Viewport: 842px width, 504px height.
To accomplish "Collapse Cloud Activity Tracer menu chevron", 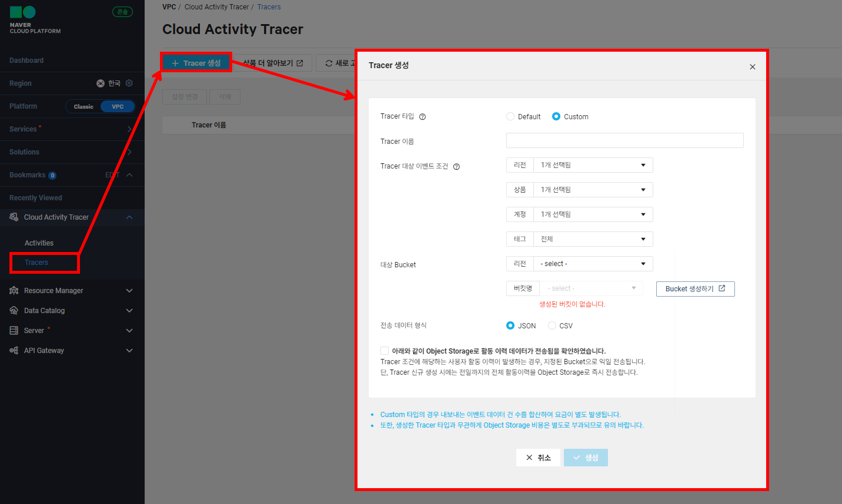I will click(x=129, y=217).
